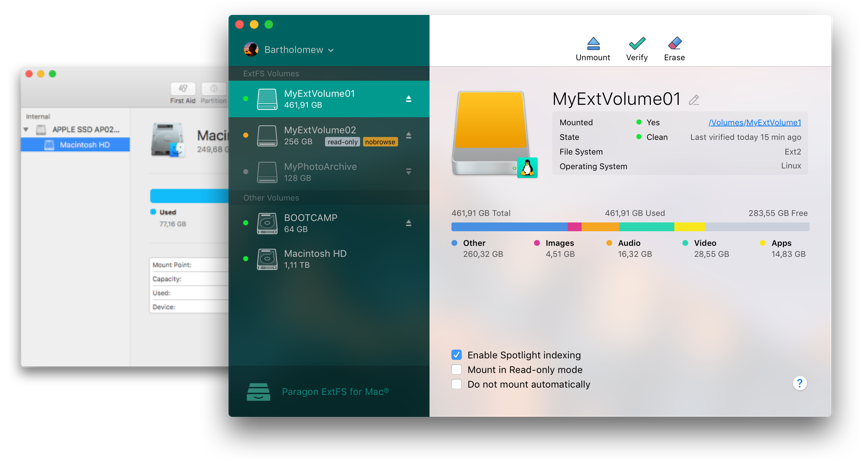Screen dimensions: 861x461
Task: Click the green status dot of MyExtVolume01
Action: pos(245,99)
